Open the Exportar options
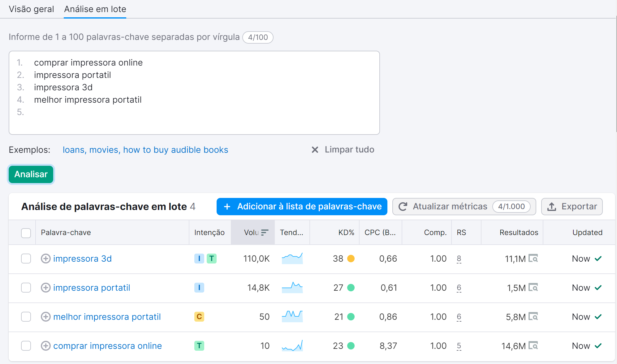The width and height of the screenshot is (617, 364). pos(572,207)
